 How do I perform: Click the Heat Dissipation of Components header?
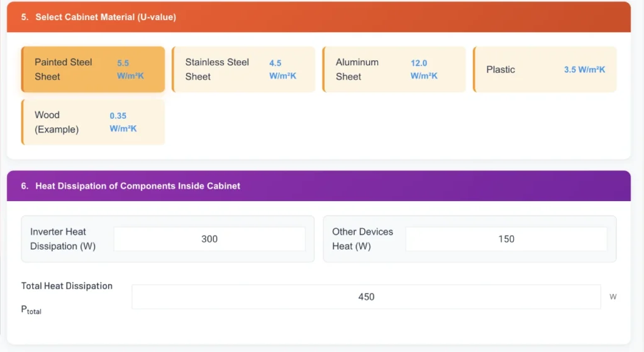138,186
